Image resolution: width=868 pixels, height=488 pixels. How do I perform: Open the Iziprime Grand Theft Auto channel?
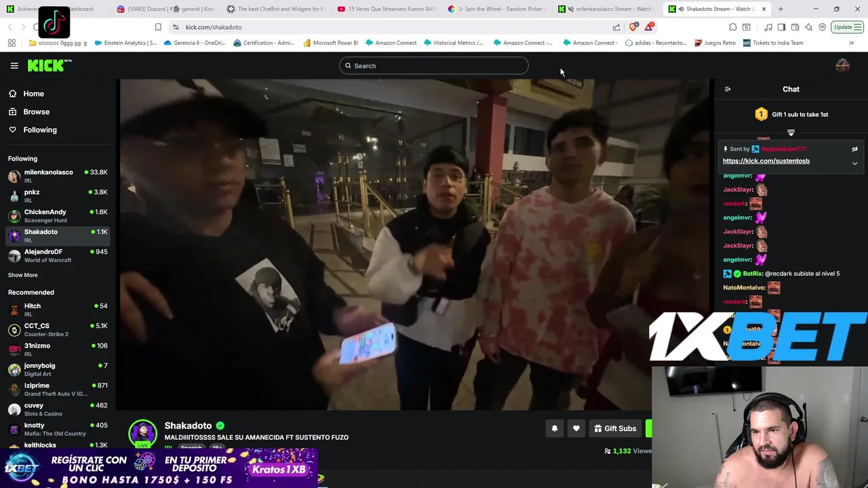coord(58,389)
